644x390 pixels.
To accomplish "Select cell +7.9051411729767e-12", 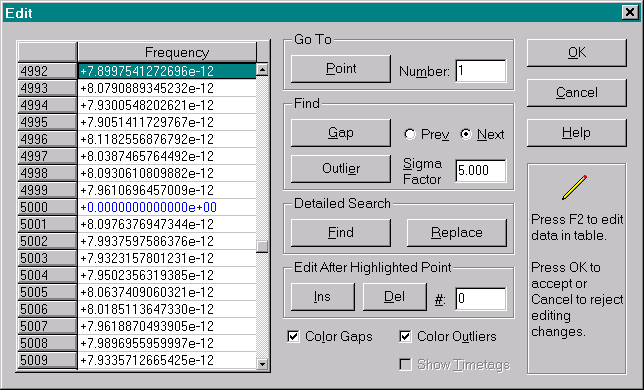I will (167, 122).
